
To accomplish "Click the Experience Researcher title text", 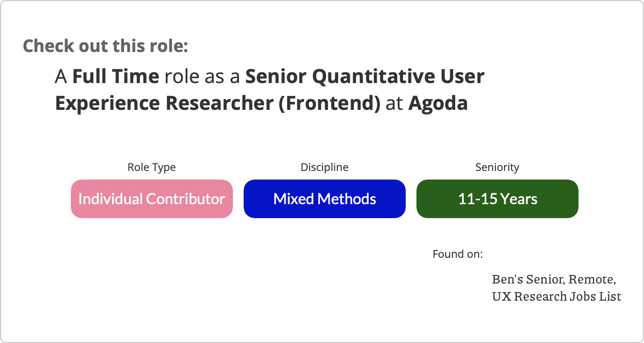I will 164,103.
